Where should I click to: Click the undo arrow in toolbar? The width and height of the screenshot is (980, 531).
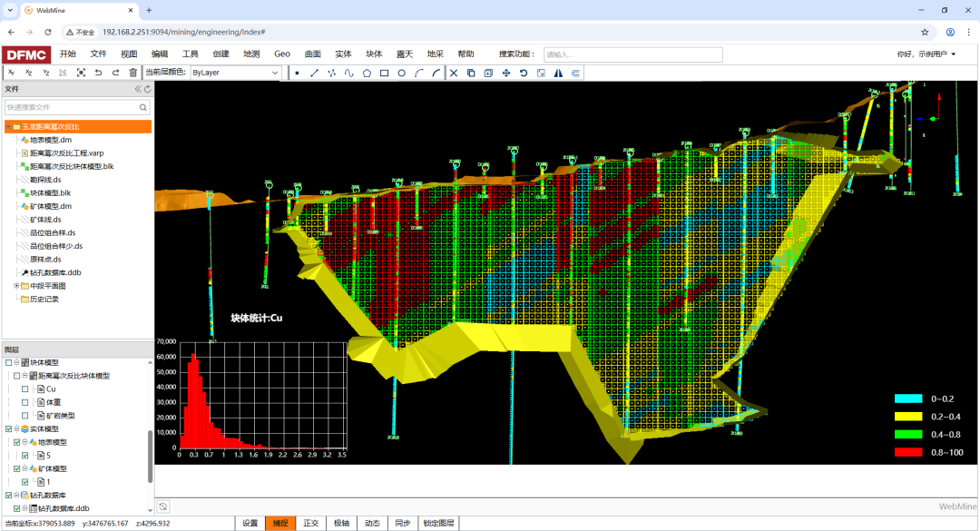click(x=98, y=73)
